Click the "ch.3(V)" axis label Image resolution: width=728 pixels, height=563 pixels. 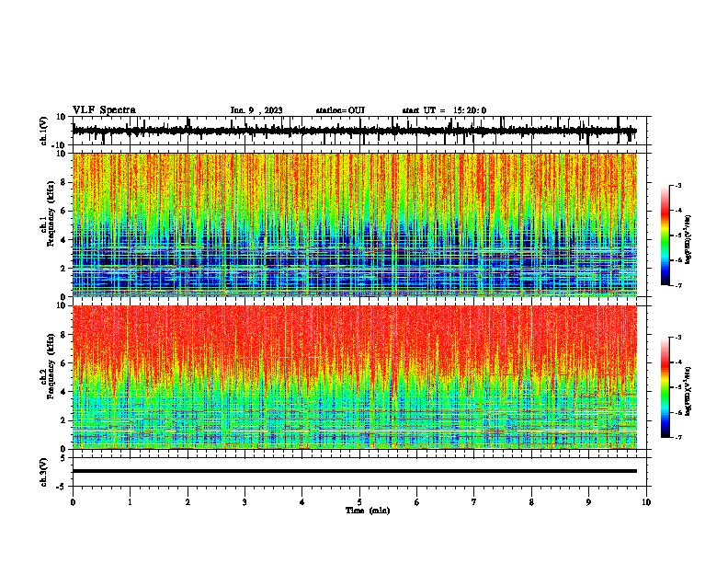pyautogui.click(x=44, y=473)
